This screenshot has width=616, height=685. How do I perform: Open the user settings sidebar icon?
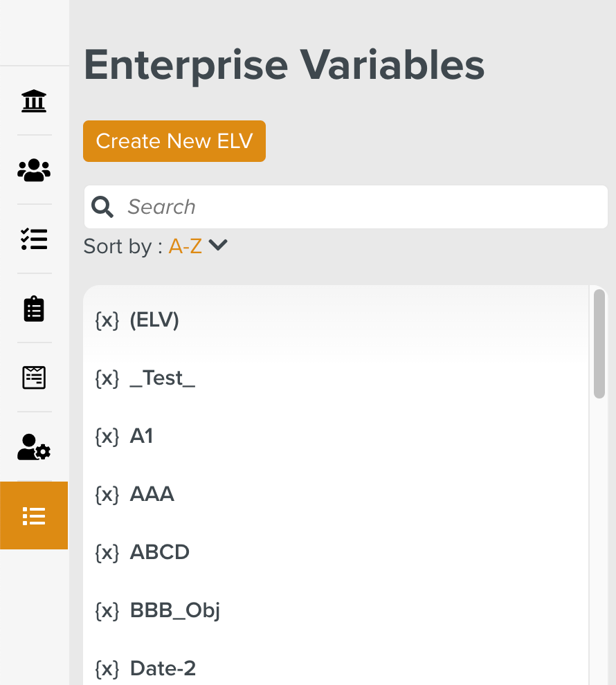(x=34, y=447)
